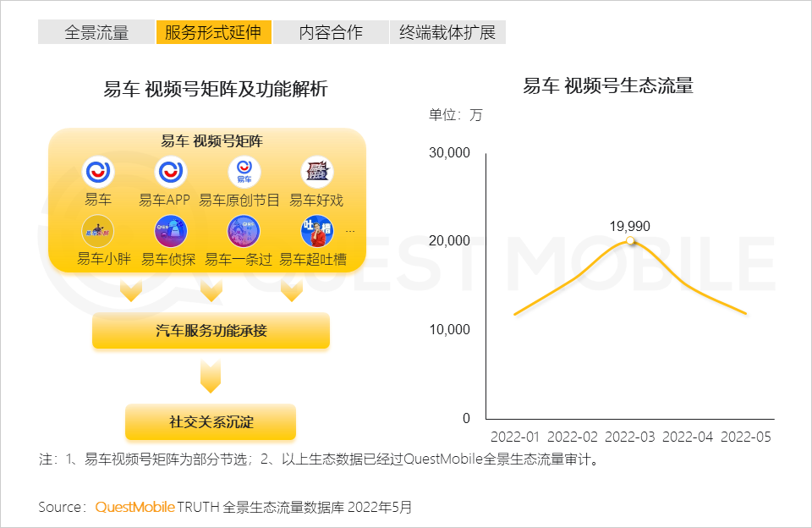Click the 易车原创节目 label text

239,200
